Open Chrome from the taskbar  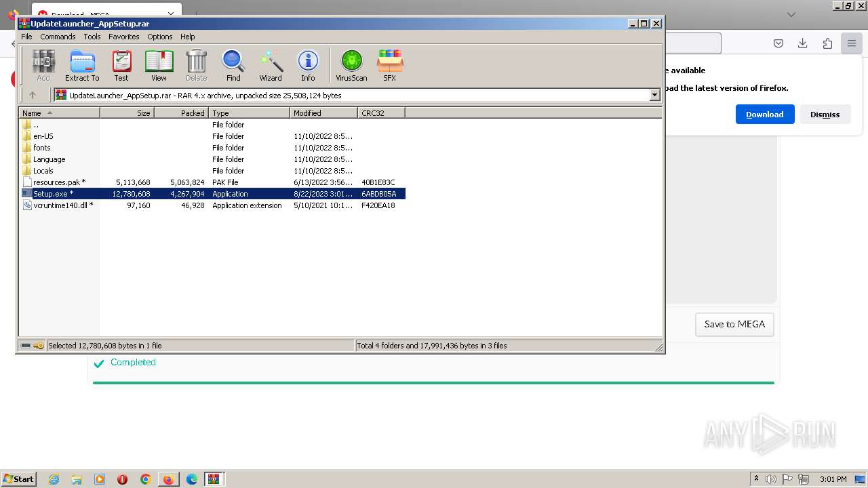point(145,479)
